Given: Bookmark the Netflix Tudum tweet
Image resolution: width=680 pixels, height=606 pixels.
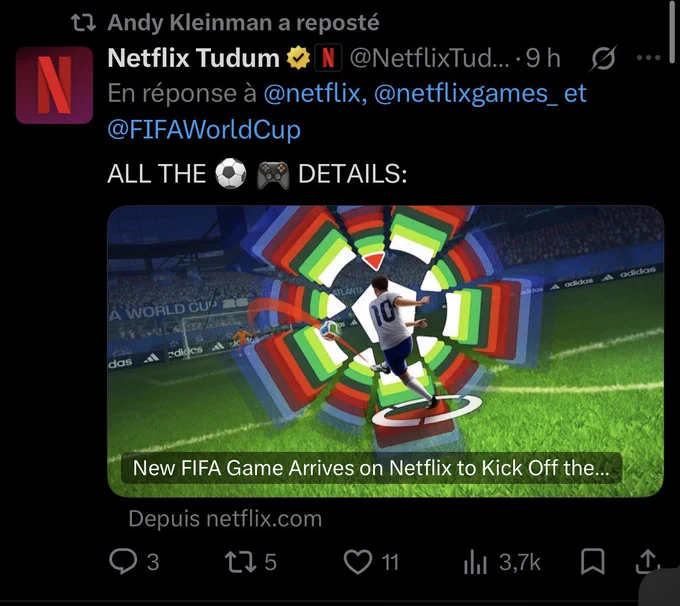Looking at the screenshot, I should click(592, 561).
